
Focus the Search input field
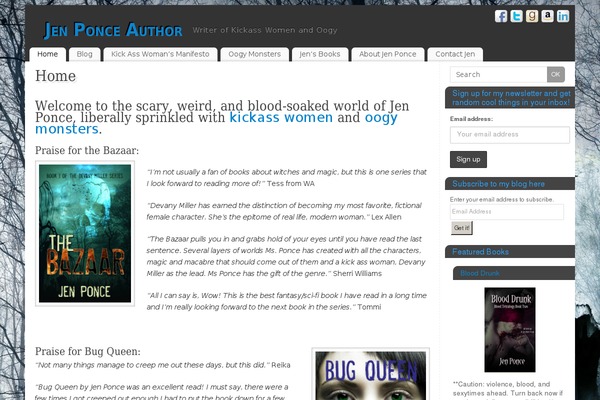[x=499, y=75]
